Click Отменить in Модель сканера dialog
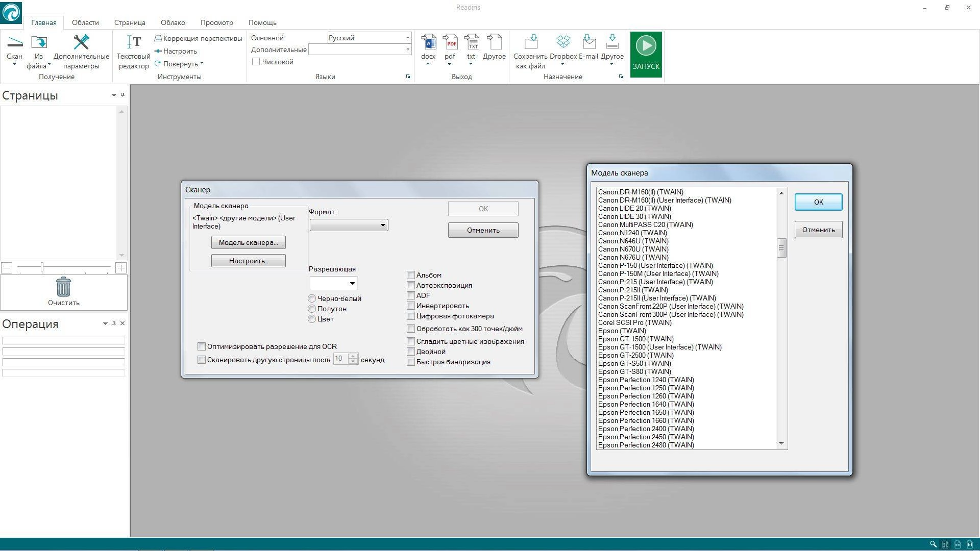This screenshot has width=980, height=551. [x=818, y=230]
